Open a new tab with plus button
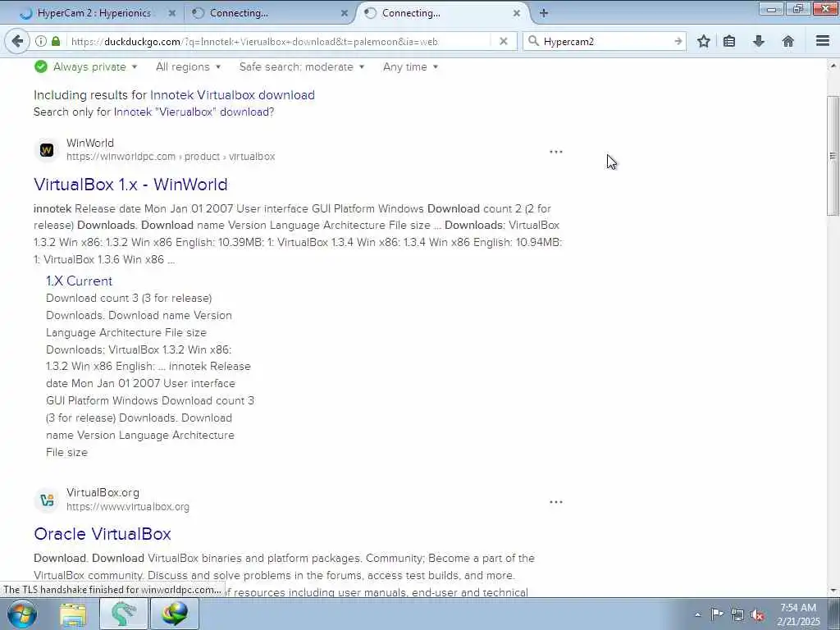 click(x=543, y=13)
